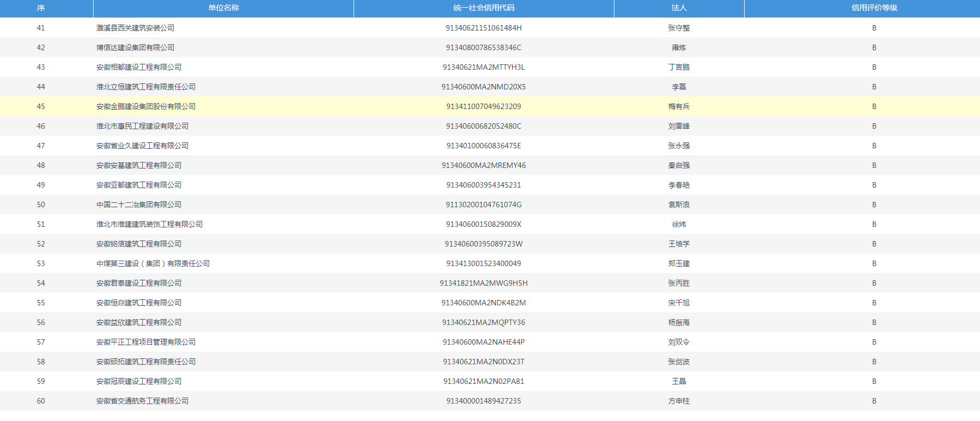This screenshot has height=421, width=980.
Task: Select legal person 张永强 in row 47
Action: click(x=679, y=146)
